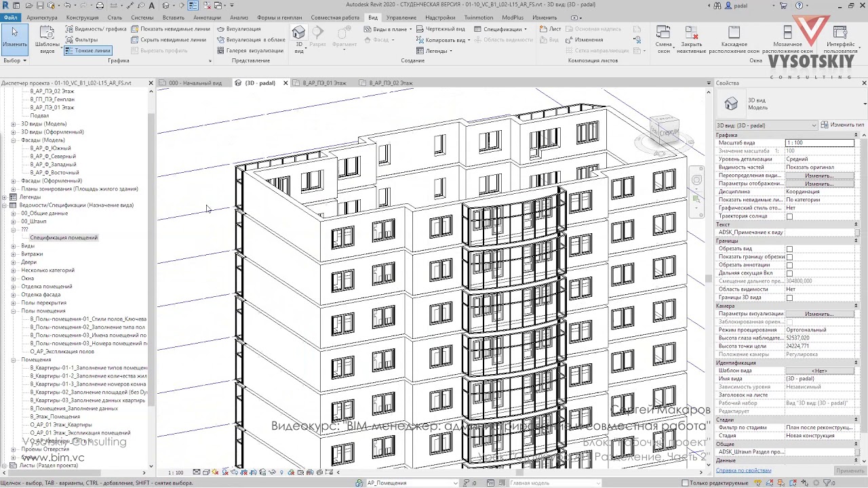Toggle Обрезать вид checkbox

tap(789, 249)
